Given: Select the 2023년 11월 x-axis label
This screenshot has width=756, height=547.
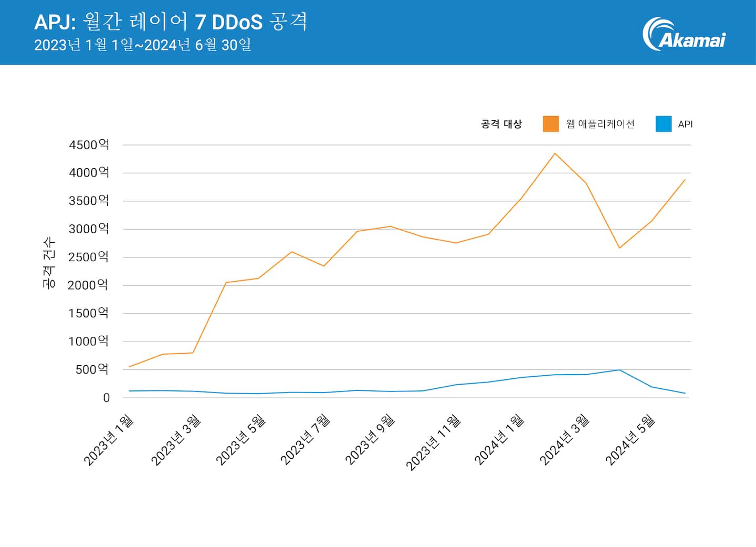Looking at the screenshot, I should (x=434, y=442).
